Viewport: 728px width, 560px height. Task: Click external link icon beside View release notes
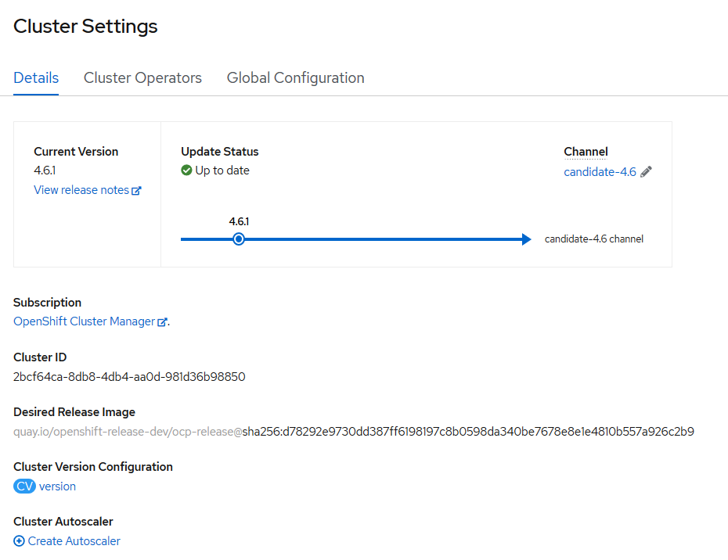[136, 190]
